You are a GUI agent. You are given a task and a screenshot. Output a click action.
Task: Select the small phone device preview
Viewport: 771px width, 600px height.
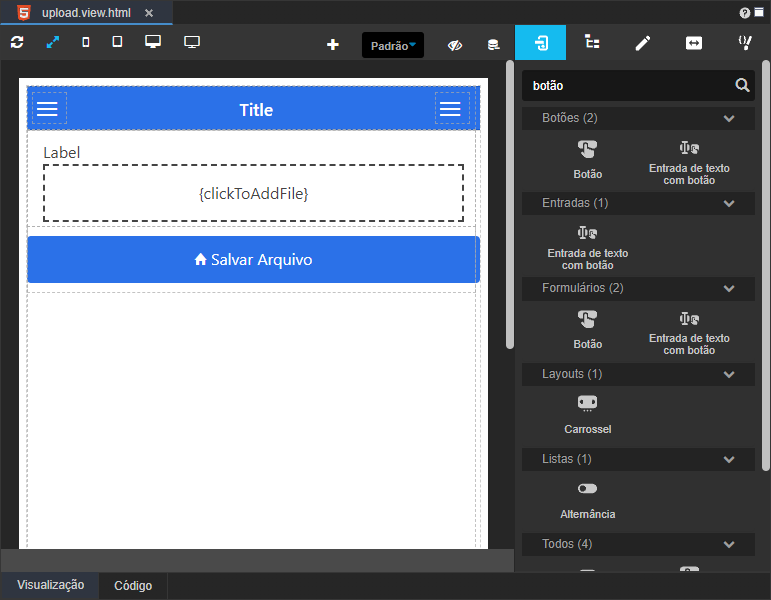[86, 42]
